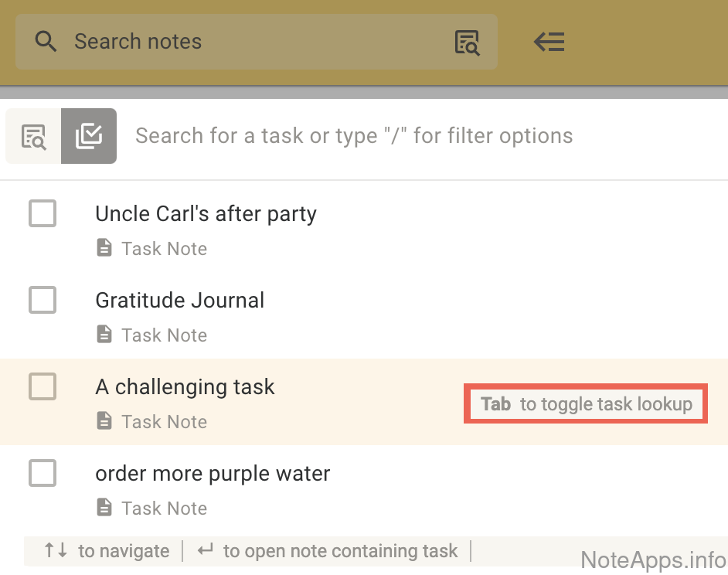The width and height of the screenshot is (728, 575).
Task: Mark Gratitude Journal task as complete
Action: 43,300
